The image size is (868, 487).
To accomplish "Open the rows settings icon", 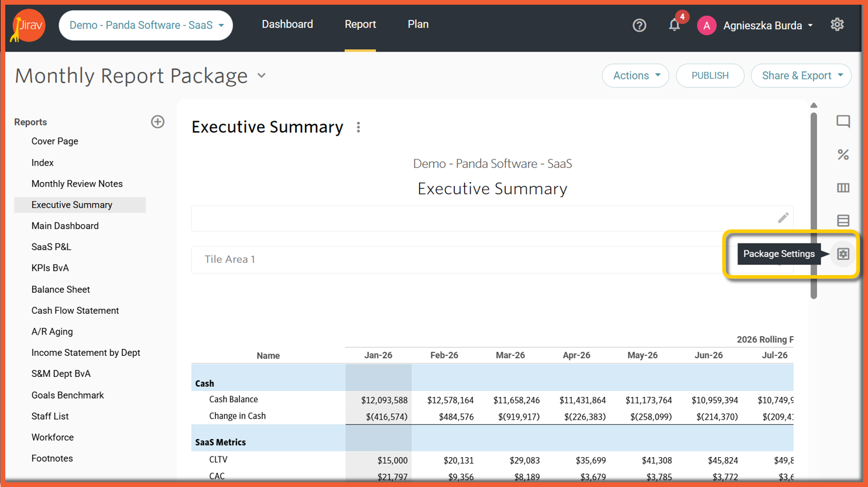I will [843, 221].
